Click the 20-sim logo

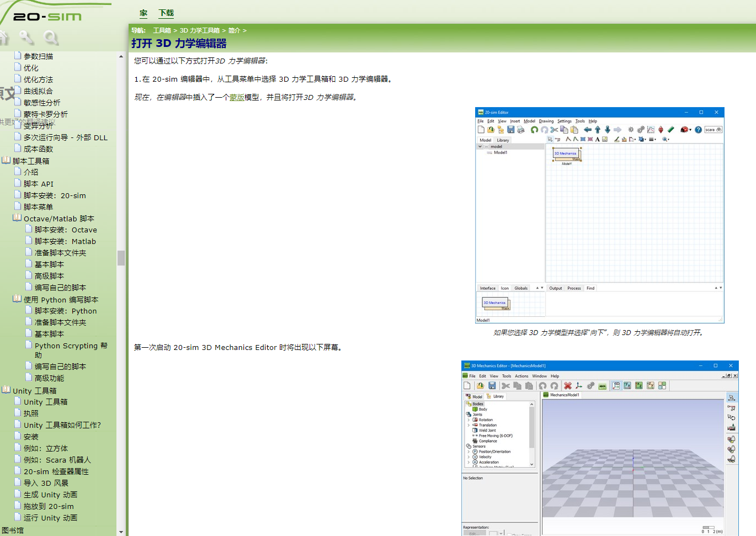pyautogui.click(x=47, y=17)
